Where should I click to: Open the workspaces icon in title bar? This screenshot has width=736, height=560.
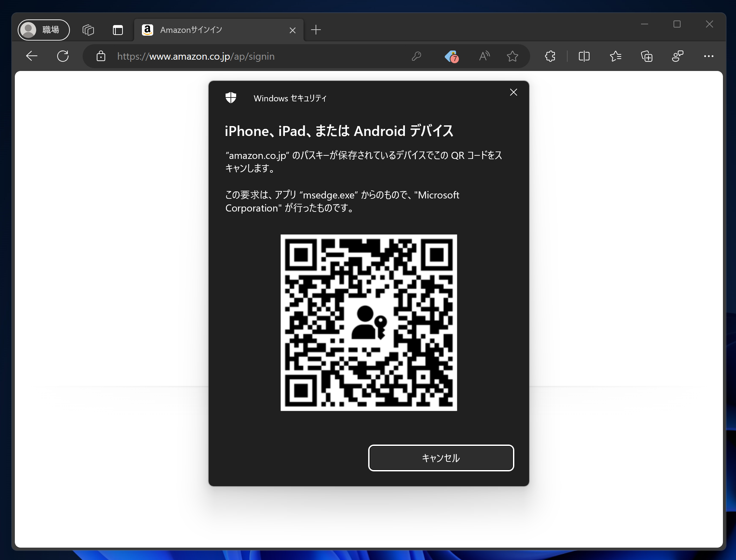click(x=88, y=30)
